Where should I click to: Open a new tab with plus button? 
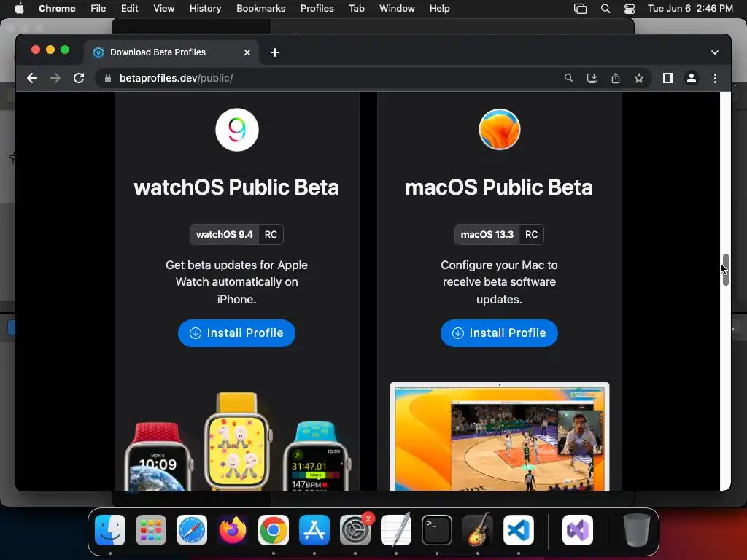click(x=275, y=52)
